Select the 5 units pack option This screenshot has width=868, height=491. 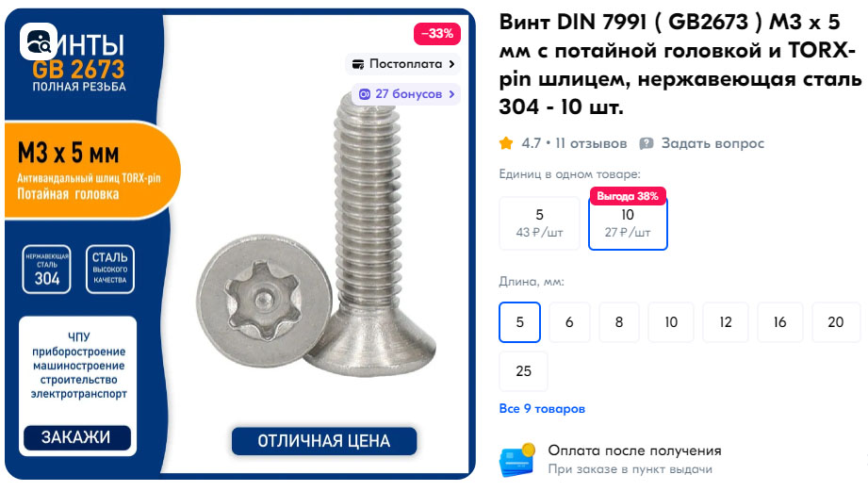pos(539,223)
